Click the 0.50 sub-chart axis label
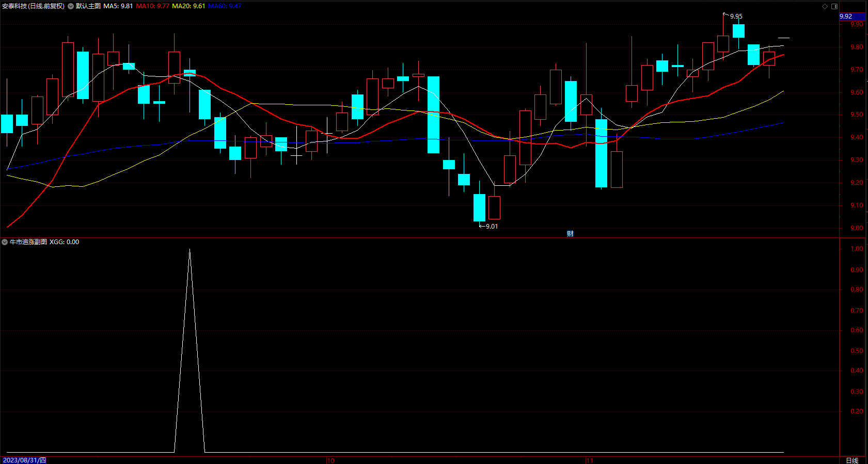This screenshot has width=868, height=464. pyautogui.click(x=857, y=351)
